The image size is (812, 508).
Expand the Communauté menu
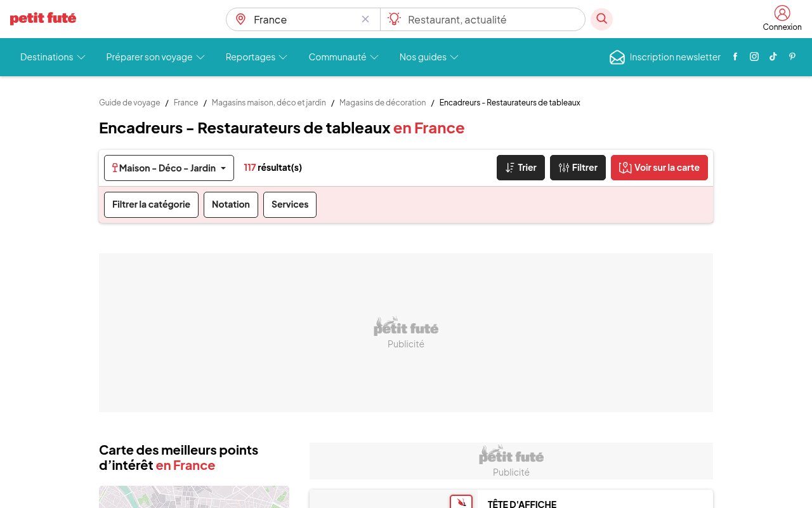click(x=343, y=57)
